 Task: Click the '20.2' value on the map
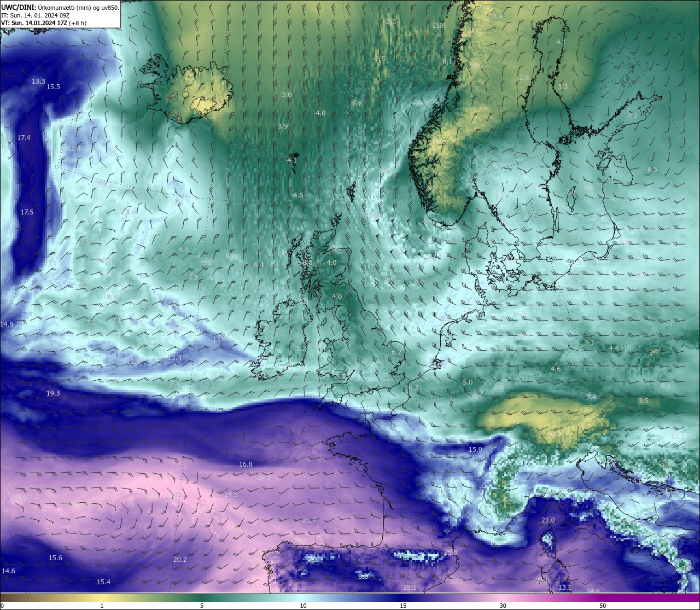[x=180, y=559]
